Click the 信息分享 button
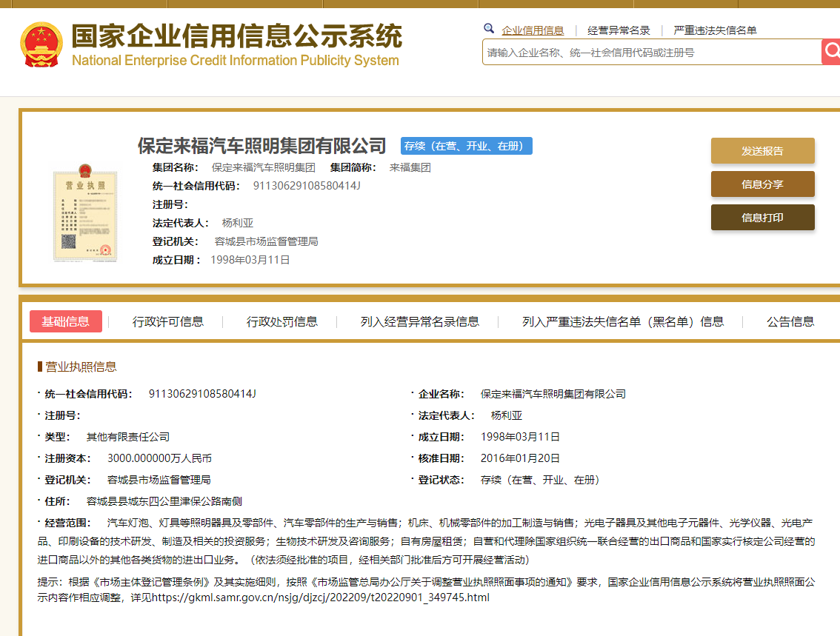 (762, 184)
